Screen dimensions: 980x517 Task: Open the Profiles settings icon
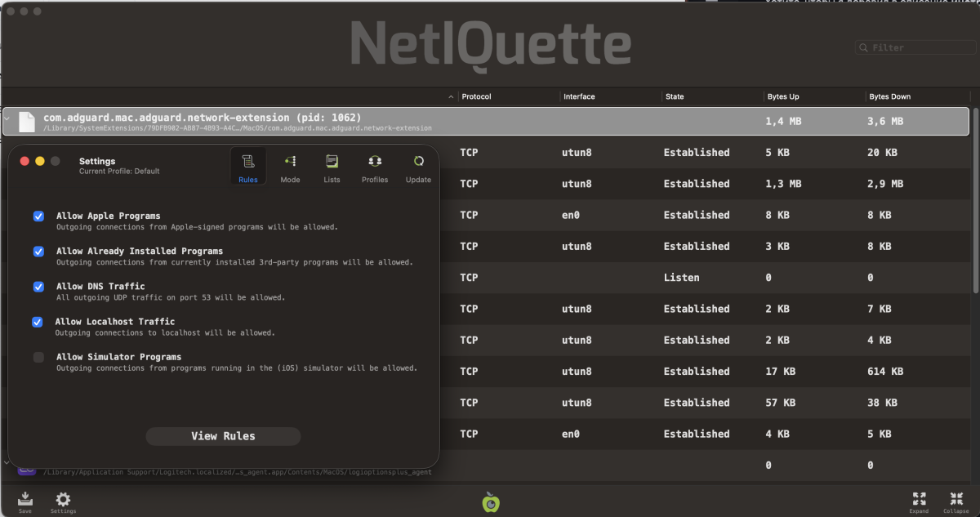point(375,167)
